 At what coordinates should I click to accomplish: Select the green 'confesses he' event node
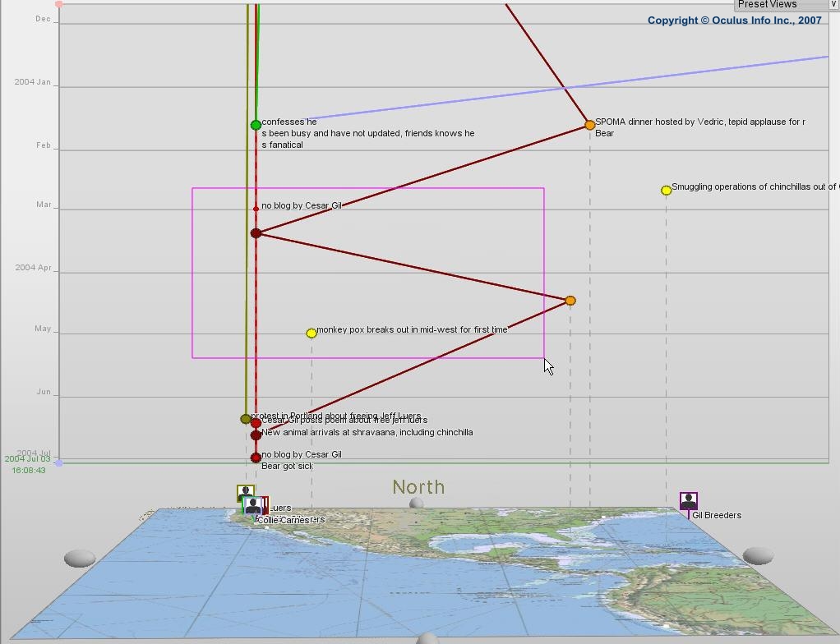256,125
